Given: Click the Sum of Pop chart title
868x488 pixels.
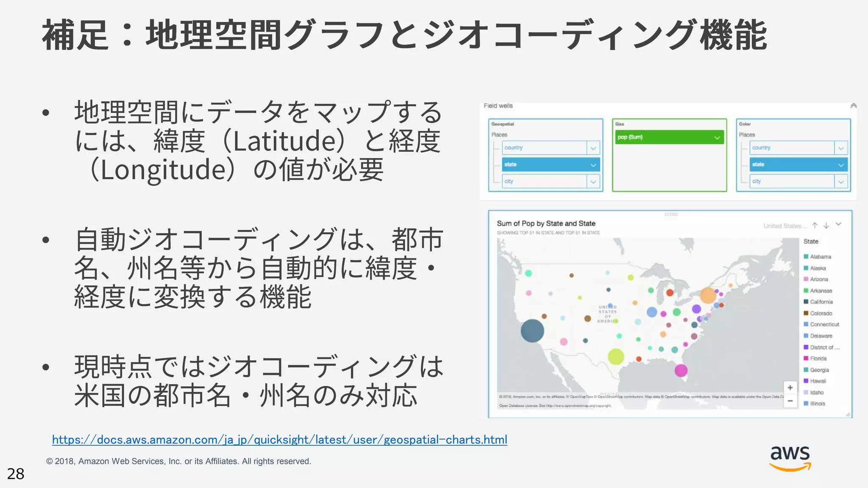Looking at the screenshot, I should 546,223.
